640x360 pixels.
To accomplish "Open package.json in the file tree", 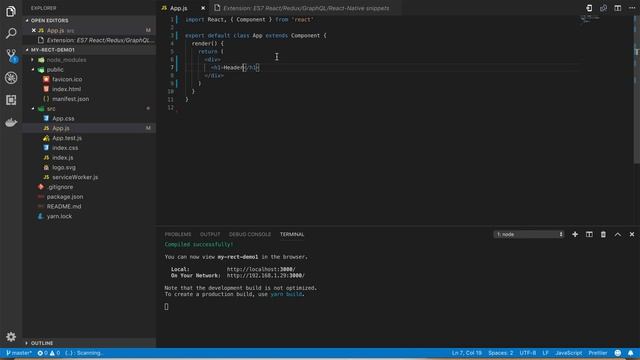I will click(64, 197).
